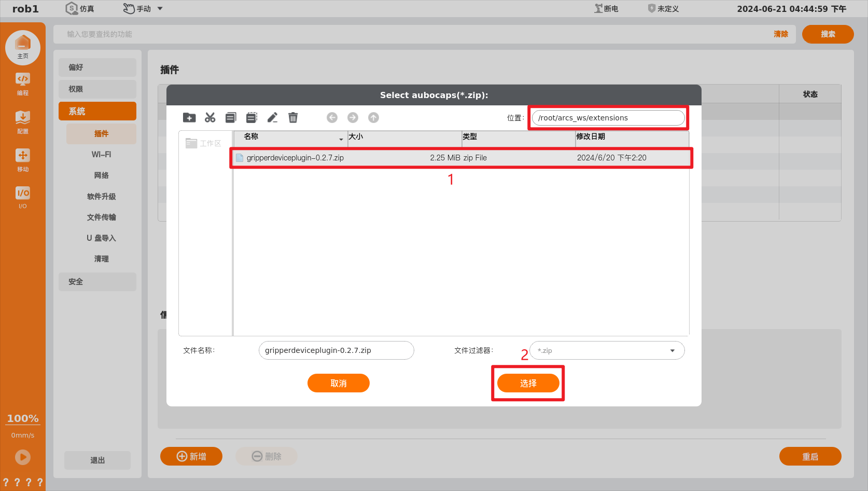Screen dimensions: 868x491
Task: Open the 网络 settings section
Action: coord(101,175)
